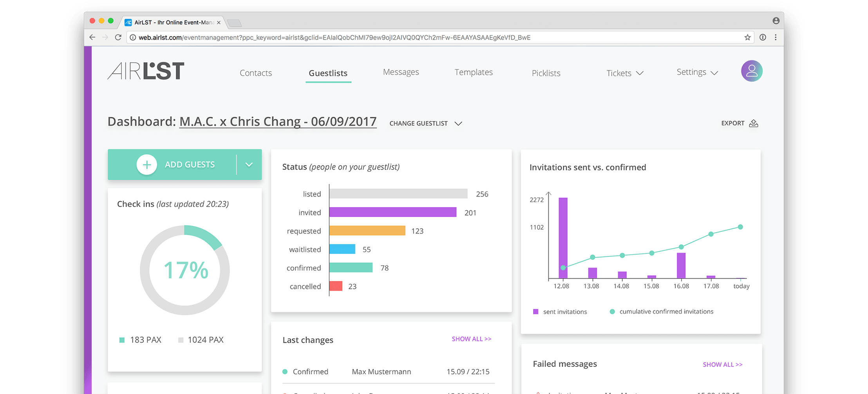Click the 17.08 confirmed line data point
This screenshot has width=868, height=394.
pyautogui.click(x=711, y=234)
